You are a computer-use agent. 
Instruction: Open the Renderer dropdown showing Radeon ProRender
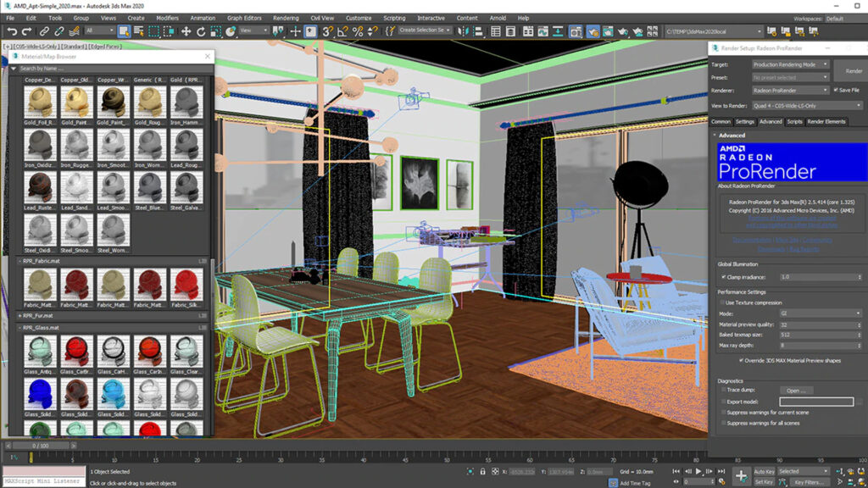click(790, 90)
